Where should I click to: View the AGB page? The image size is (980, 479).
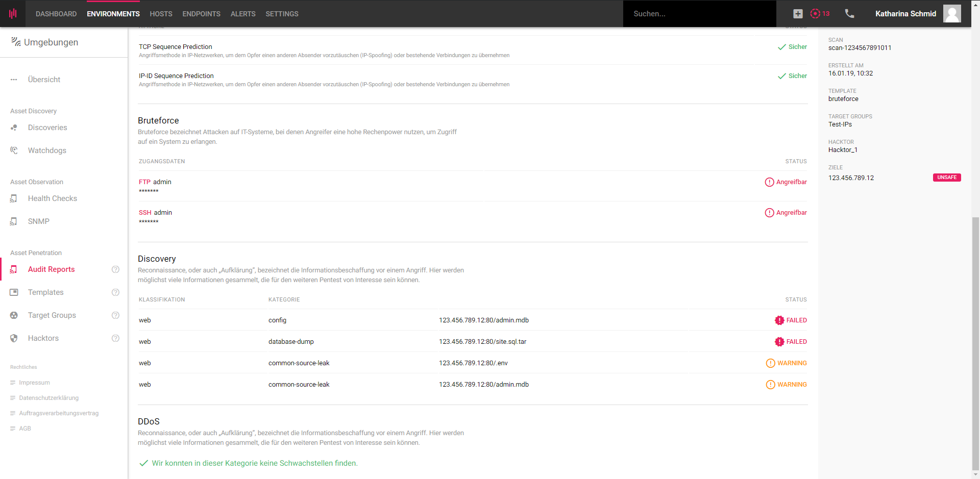(x=24, y=428)
